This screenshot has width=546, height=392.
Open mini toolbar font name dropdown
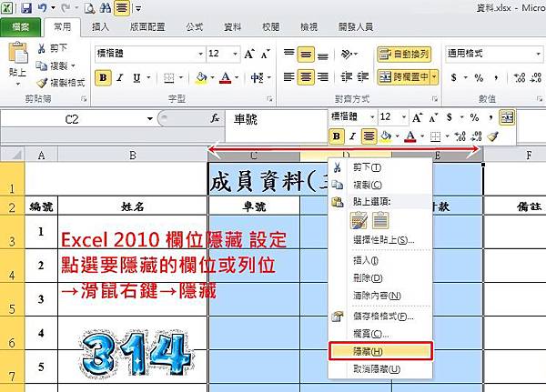pyautogui.click(x=371, y=116)
